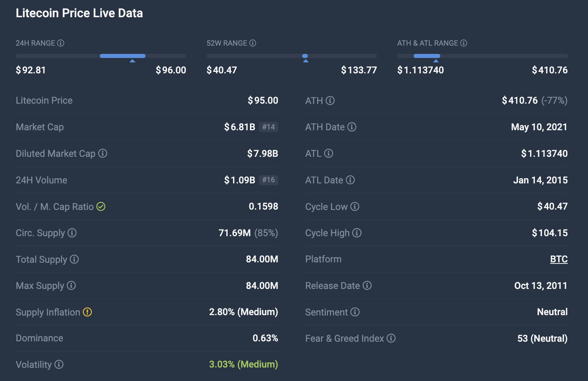
Task: Click the 84.00M Max Supply value
Action: click(x=262, y=286)
